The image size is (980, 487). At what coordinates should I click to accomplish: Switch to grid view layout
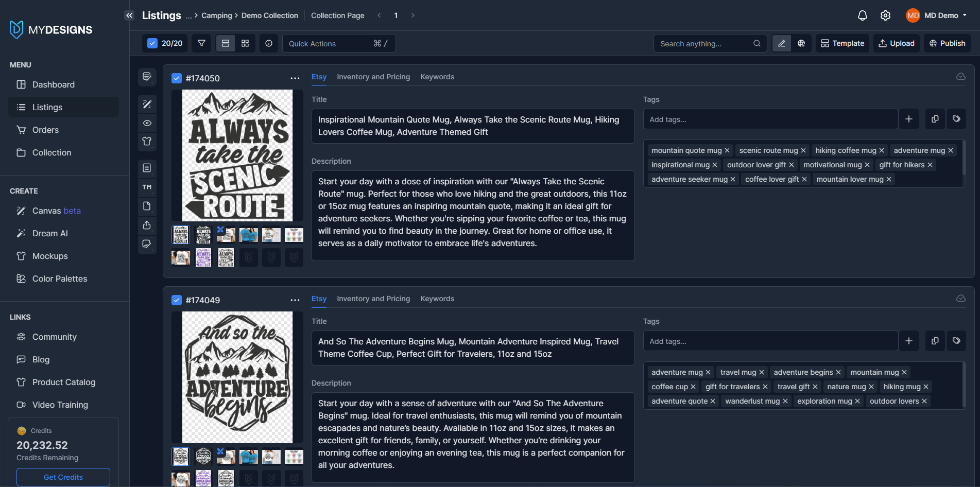[x=245, y=43]
